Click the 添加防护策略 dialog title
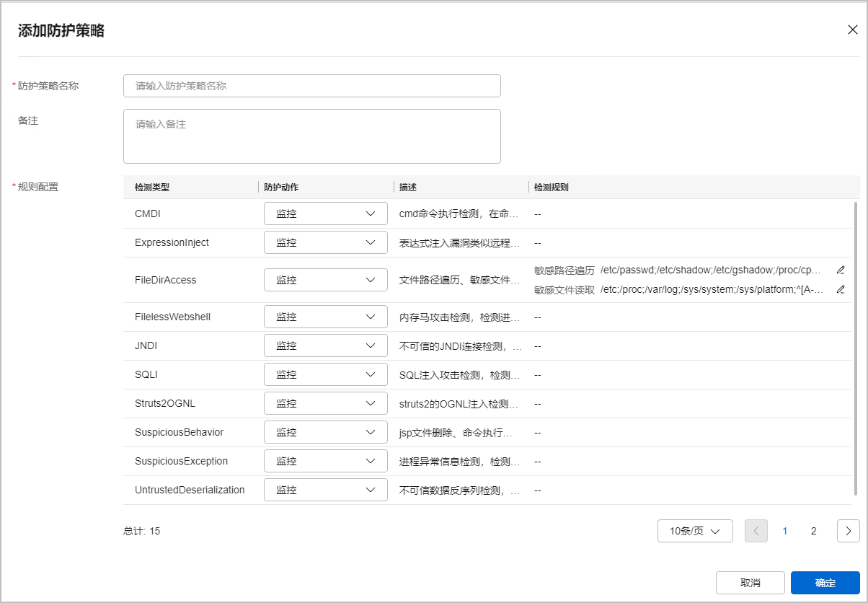 point(61,30)
